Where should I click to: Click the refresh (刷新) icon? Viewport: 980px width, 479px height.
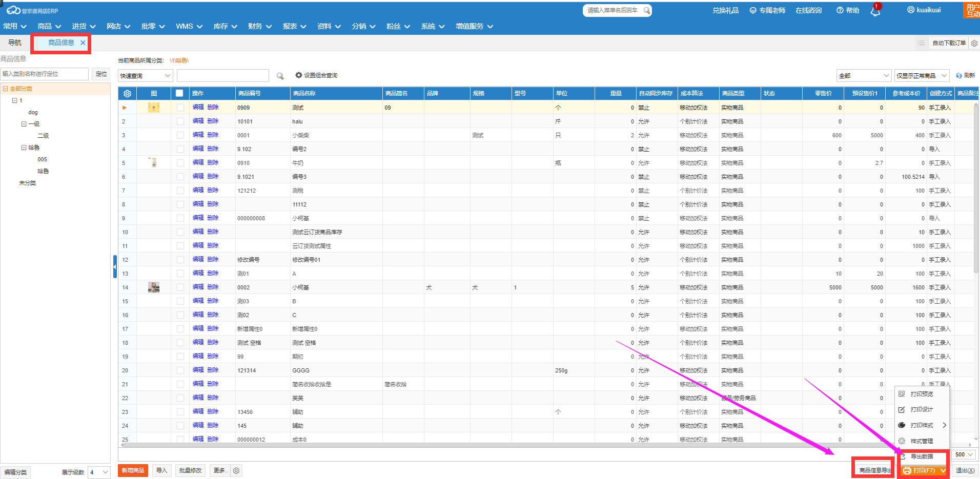(x=959, y=76)
